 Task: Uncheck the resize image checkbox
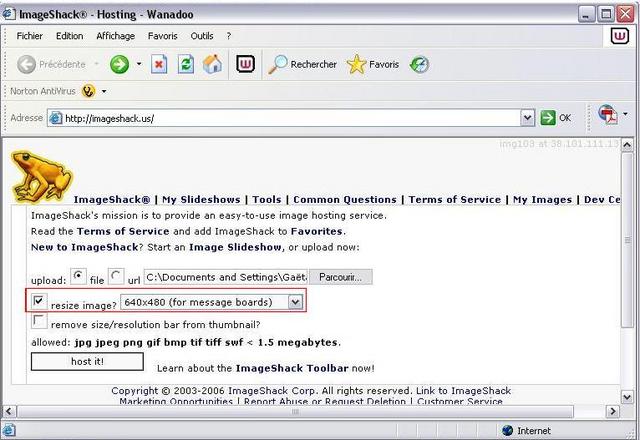(39, 300)
